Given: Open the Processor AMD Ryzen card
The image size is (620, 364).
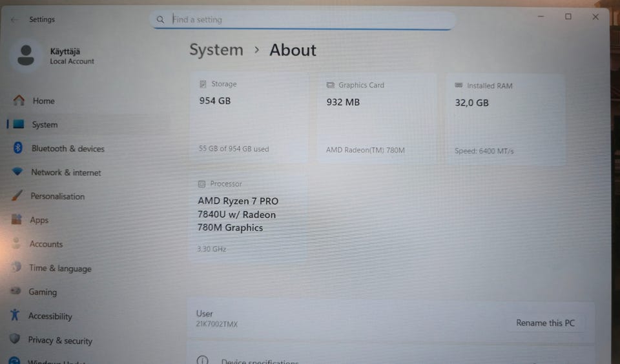Looking at the screenshot, I should [x=248, y=218].
